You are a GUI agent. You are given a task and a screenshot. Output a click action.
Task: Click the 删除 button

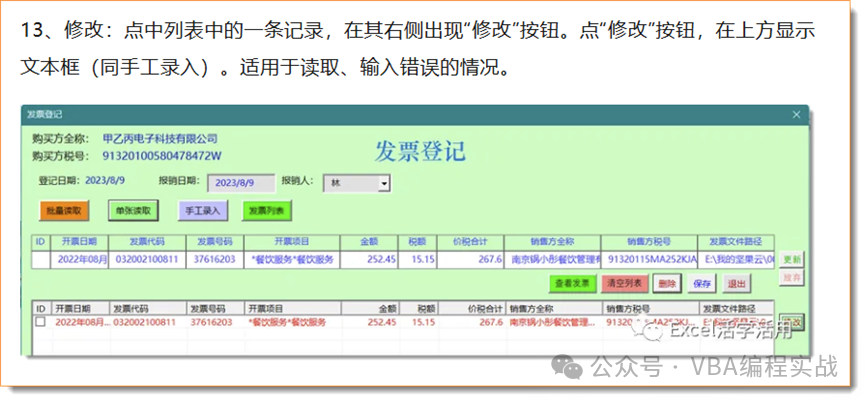(667, 284)
